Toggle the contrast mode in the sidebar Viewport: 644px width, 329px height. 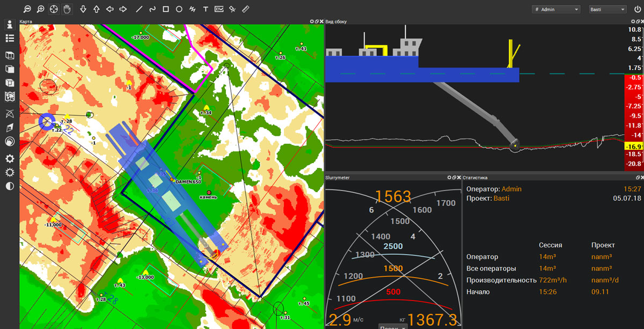[x=9, y=185]
